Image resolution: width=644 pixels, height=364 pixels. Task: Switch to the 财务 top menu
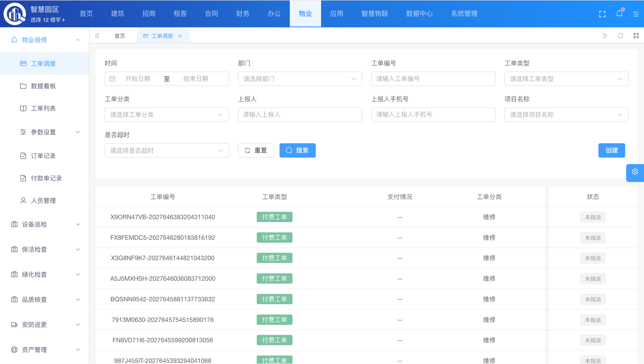pyautogui.click(x=242, y=14)
